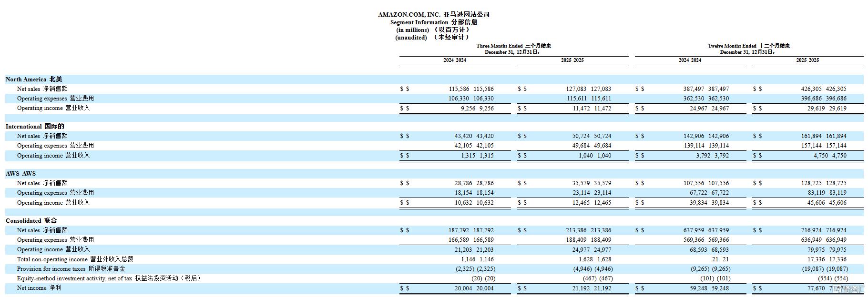Select the 2025 column header under Three Months Ended

(x=572, y=60)
